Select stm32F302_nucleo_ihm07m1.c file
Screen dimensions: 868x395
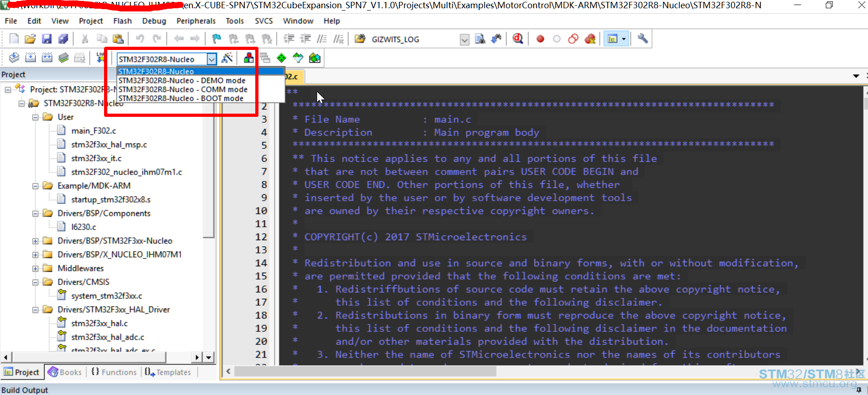126,172
